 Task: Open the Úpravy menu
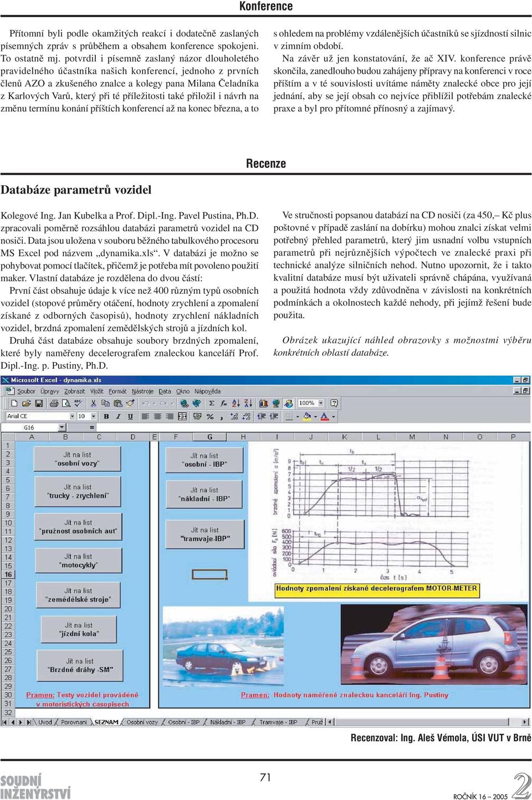[50, 391]
